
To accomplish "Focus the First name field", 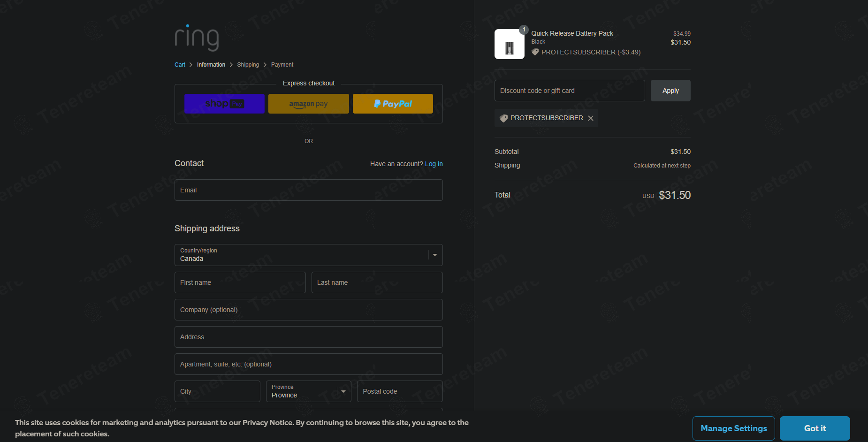I will point(240,282).
